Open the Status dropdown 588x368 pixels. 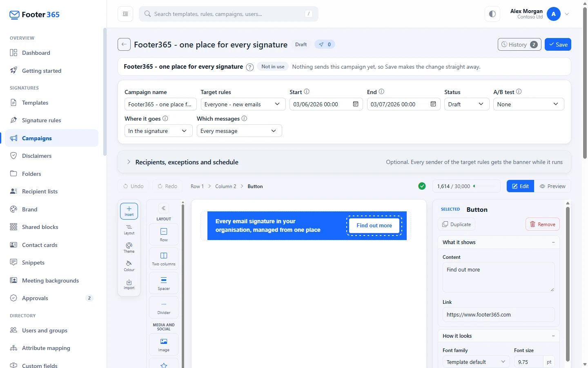(x=467, y=104)
